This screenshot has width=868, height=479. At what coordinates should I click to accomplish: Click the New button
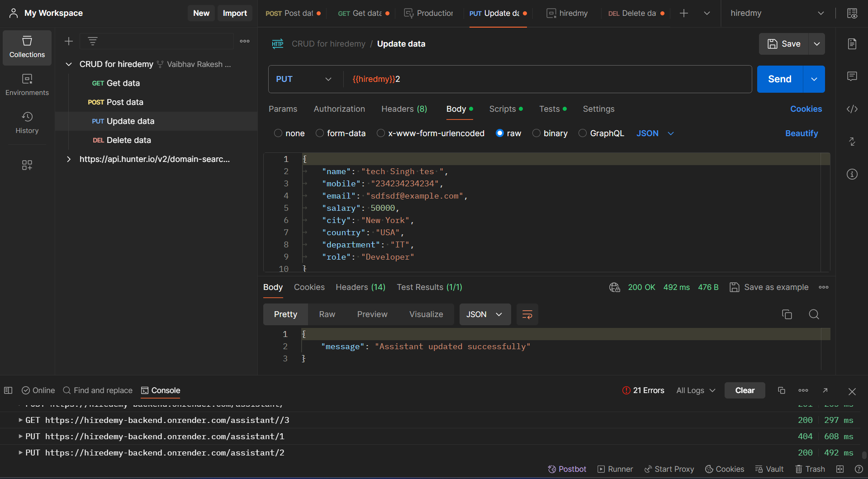pyautogui.click(x=201, y=13)
